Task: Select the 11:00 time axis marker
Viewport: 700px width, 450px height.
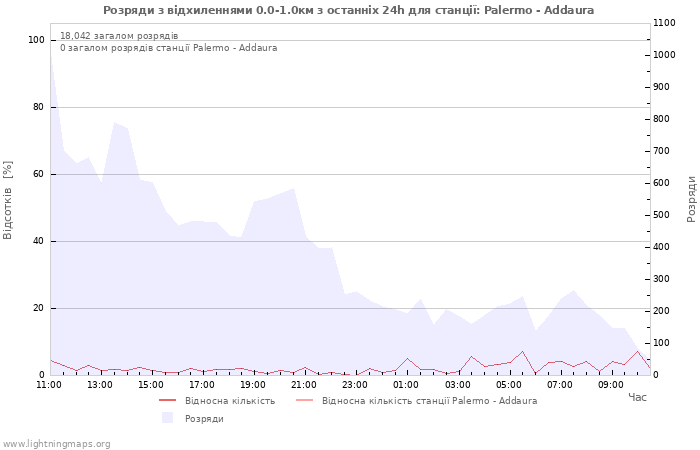Action: click(x=48, y=384)
